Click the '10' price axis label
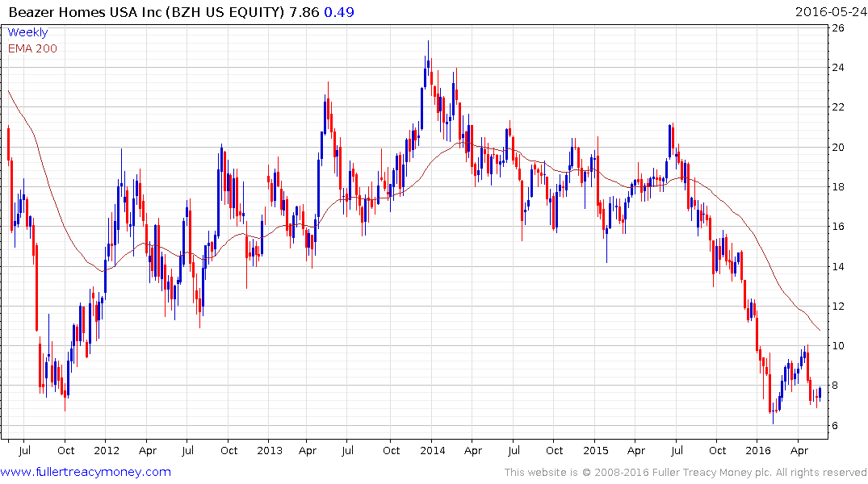Image resolution: width=868 pixels, height=484 pixels. 838,346
